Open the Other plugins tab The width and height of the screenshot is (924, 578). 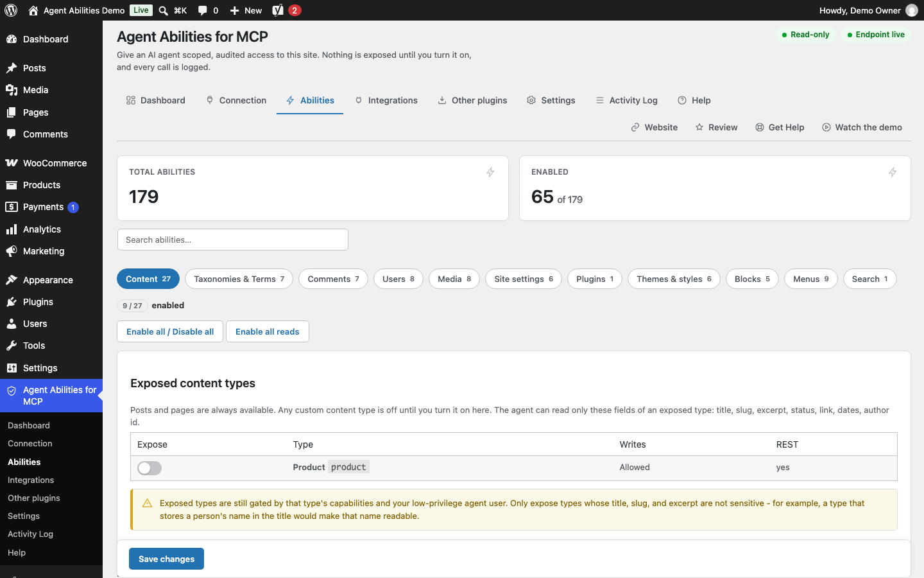pyautogui.click(x=472, y=100)
